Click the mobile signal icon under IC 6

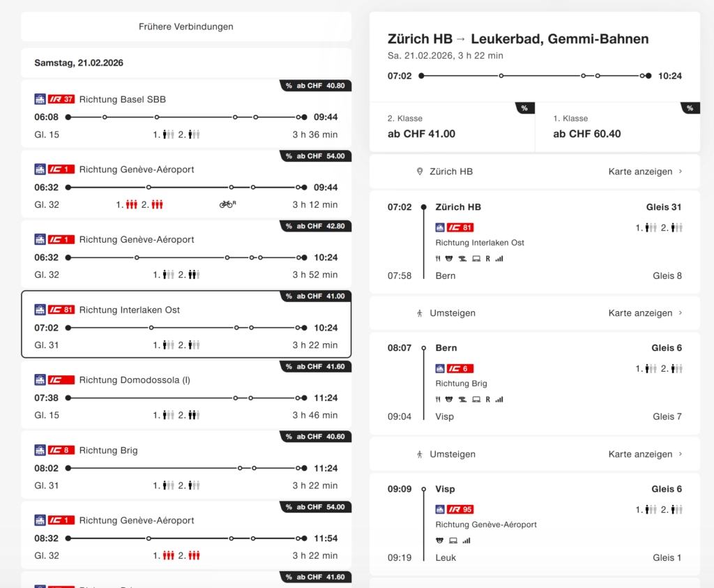click(x=499, y=400)
